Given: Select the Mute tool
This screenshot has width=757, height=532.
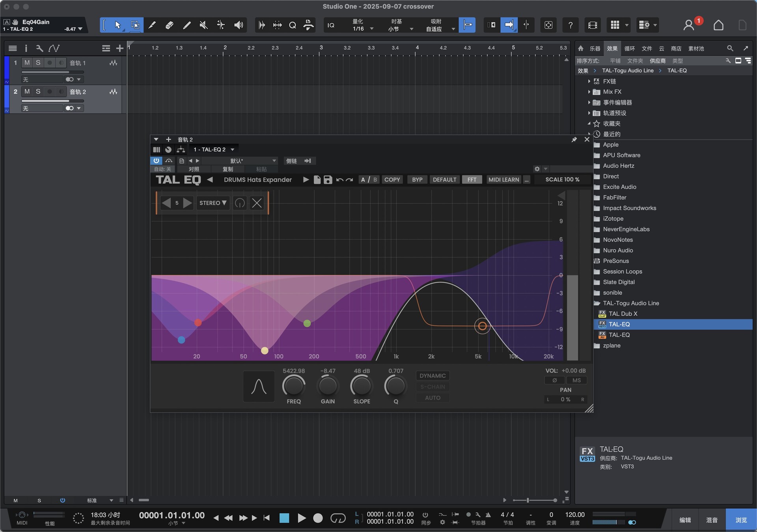Looking at the screenshot, I should tap(204, 25).
